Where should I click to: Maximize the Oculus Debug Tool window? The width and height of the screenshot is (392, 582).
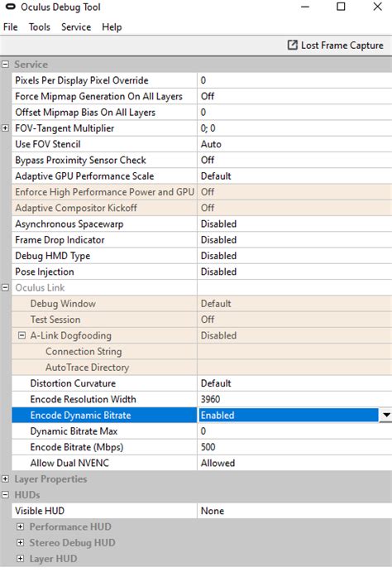pos(341,7)
